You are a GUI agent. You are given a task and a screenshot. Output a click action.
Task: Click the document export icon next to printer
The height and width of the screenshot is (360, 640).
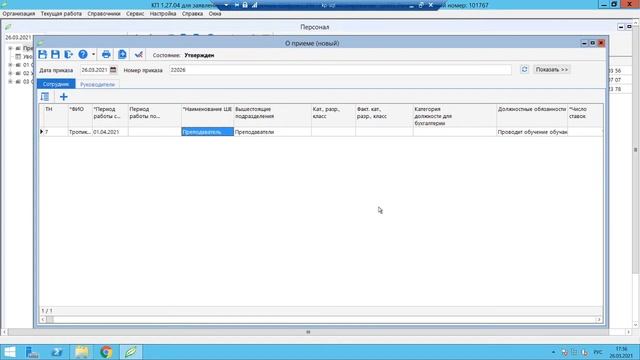[x=122, y=54]
